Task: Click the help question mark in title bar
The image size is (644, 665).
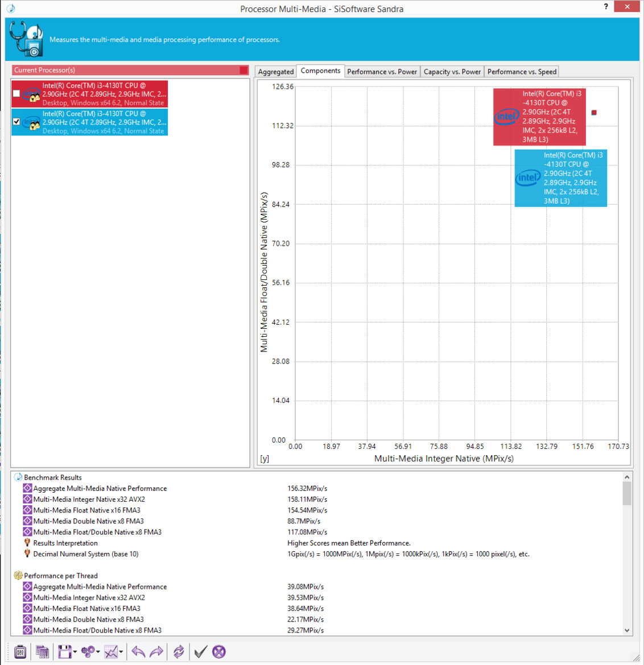Action: pos(606,6)
